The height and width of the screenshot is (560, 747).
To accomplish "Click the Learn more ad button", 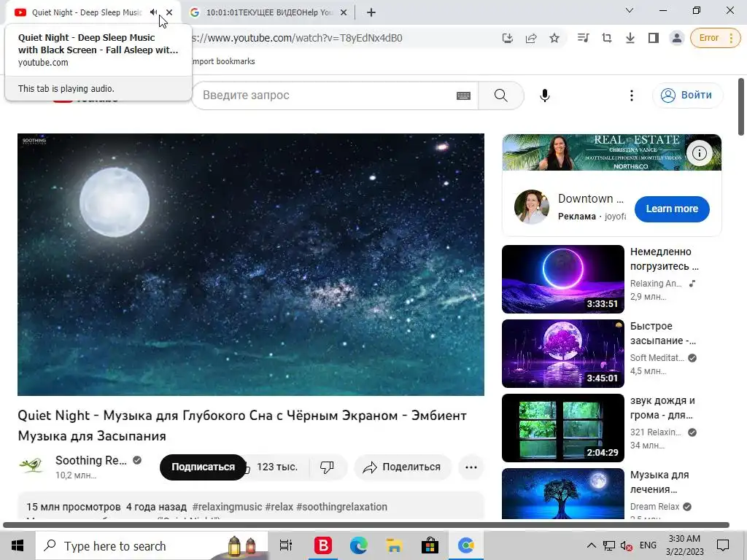I will point(672,209).
